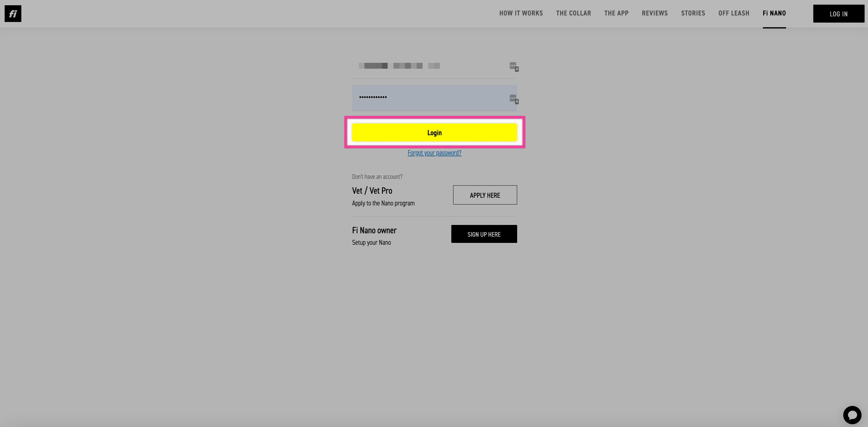Click the Vet / Vet Pro heading
868x427 pixels.
coord(372,191)
